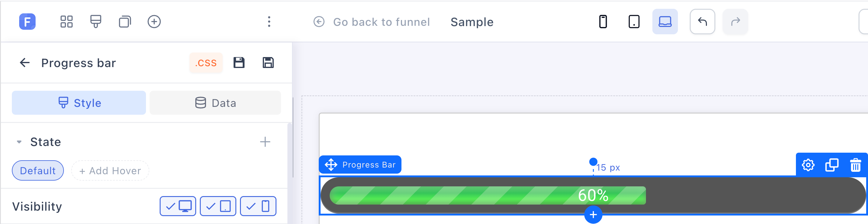This screenshot has width=868, height=224.
Task: Select the Style tab
Action: point(79,103)
